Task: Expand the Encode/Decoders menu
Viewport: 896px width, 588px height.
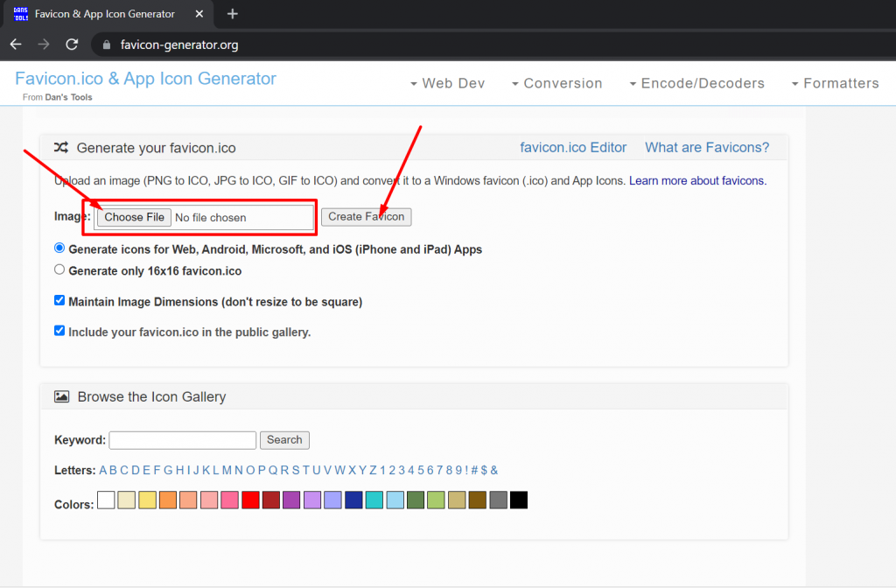Action: coord(696,83)
